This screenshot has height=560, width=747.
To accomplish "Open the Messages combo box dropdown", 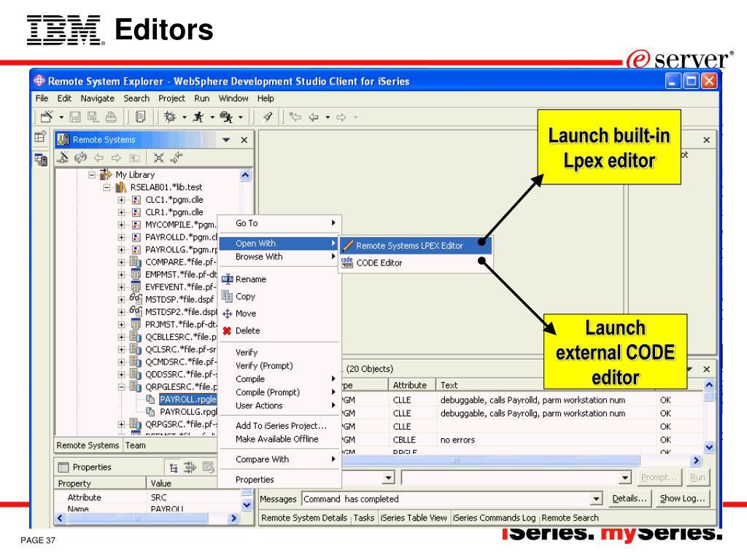I will coord(596,499).
